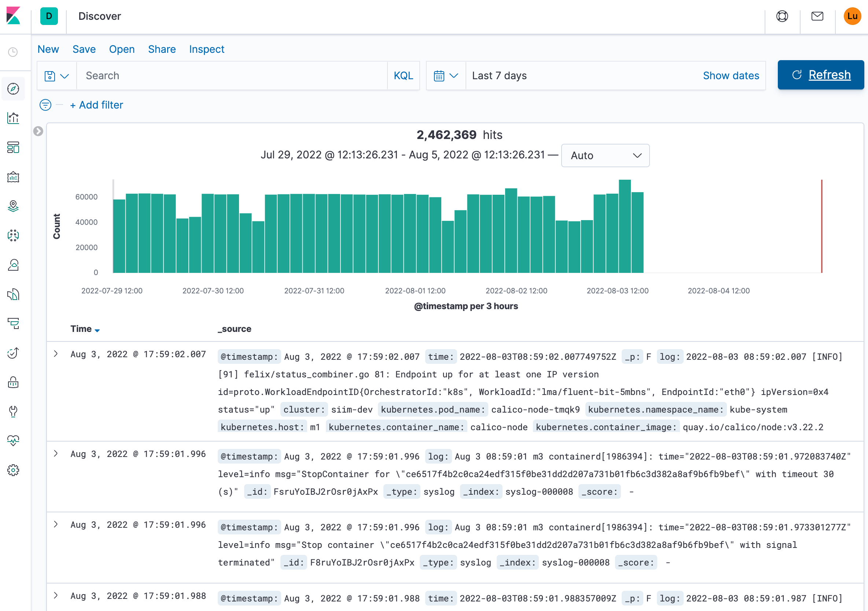The width and height of the screenshot is (868, 611).
Task: Open the D space selector badge
Action: click(x=49, y=16)
